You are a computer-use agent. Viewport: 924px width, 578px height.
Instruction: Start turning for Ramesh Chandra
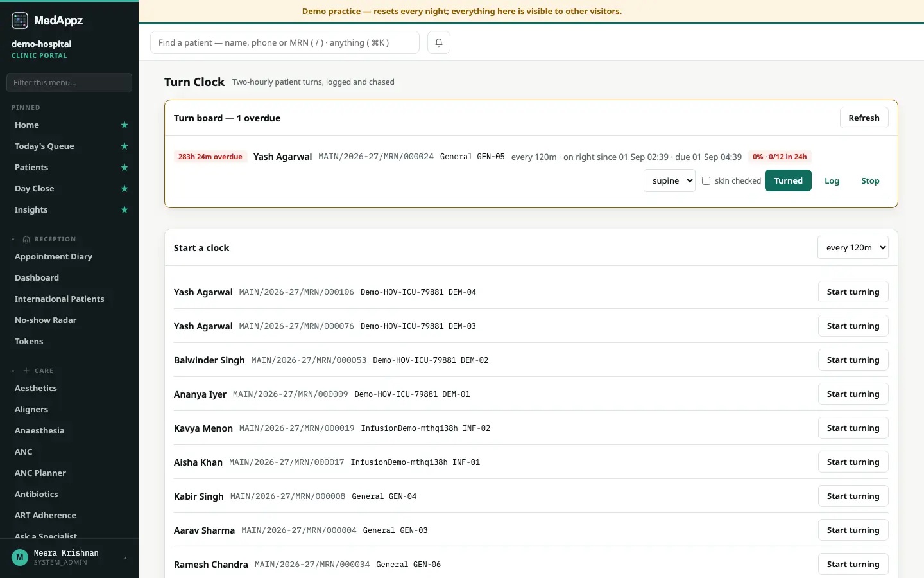[853, 565]
